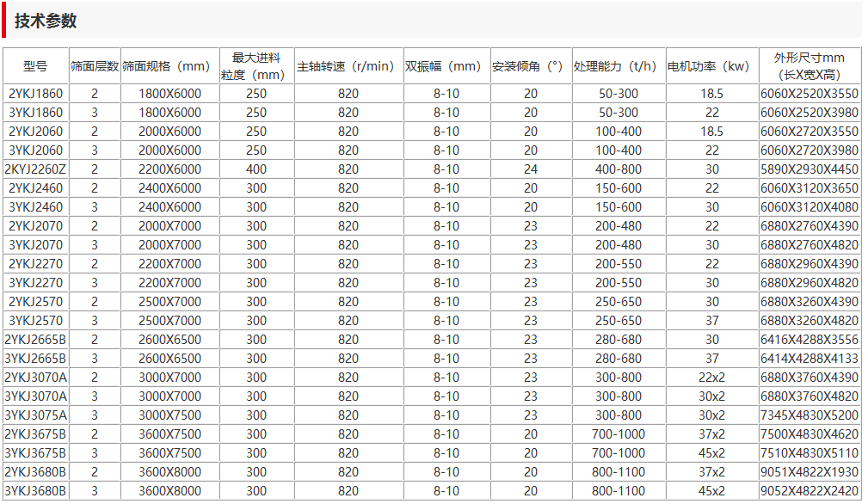Viewport: 868px width, 504px height.
Task: Select the 筛面层数 column header
Action: coord(95,66)
